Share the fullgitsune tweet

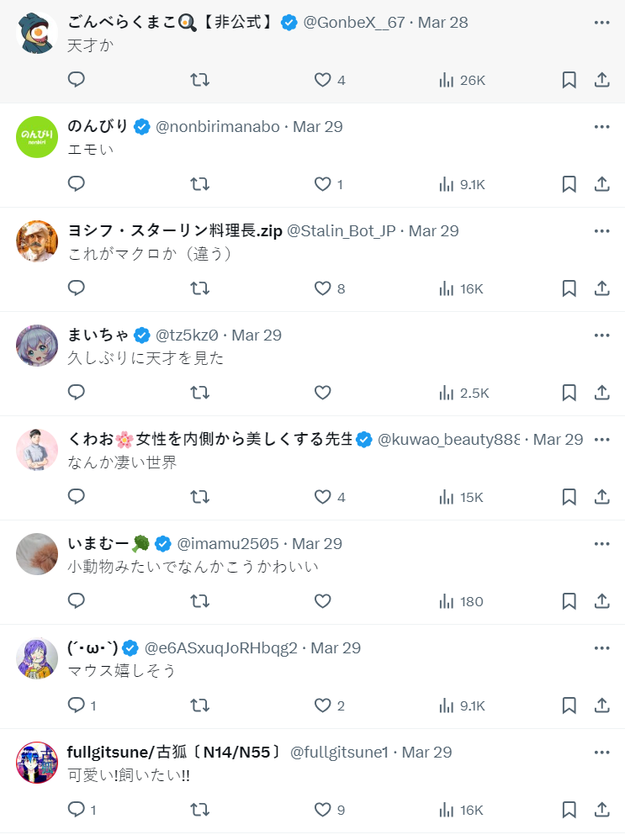click(x=602, y=810)
